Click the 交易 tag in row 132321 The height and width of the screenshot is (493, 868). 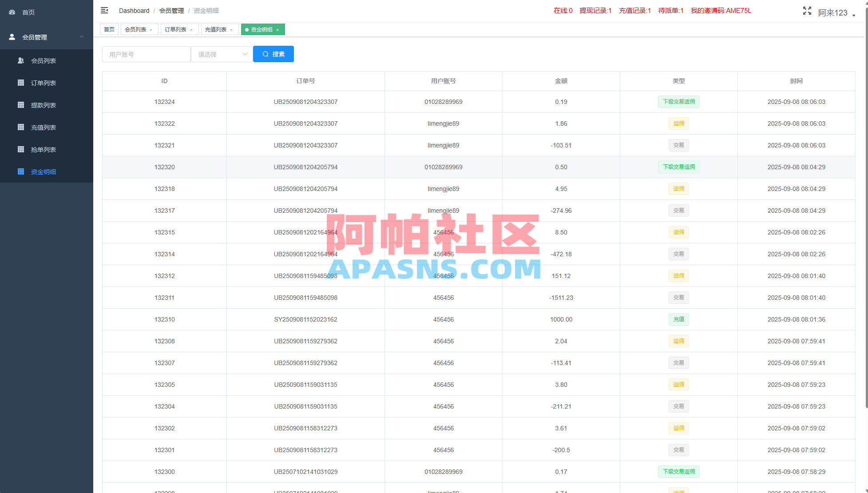click(679, 145)
